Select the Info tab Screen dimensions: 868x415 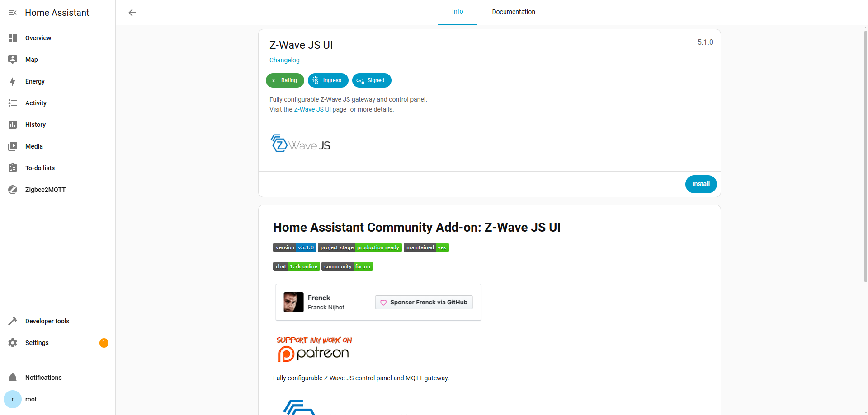click(457, 12)
